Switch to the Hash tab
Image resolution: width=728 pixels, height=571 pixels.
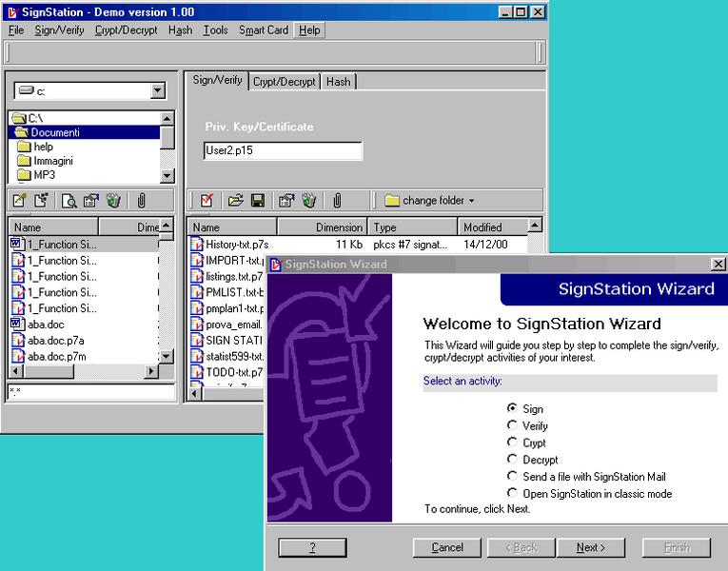(x=339, y=82)
